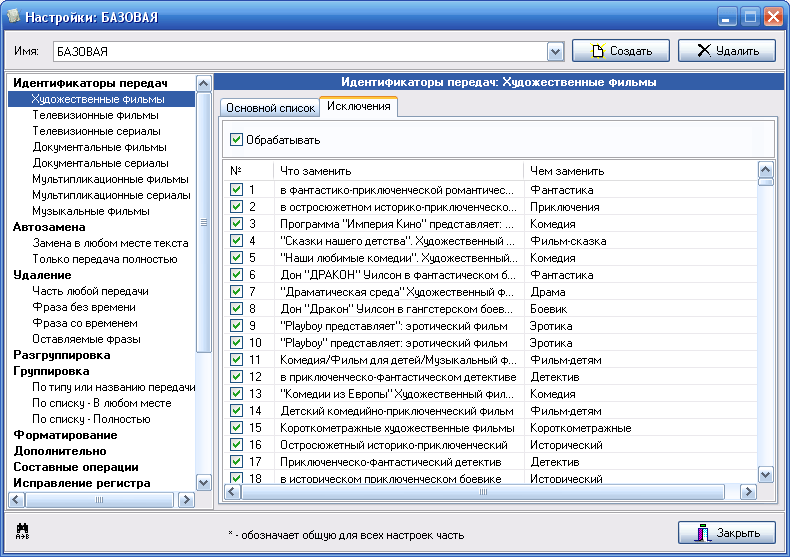Click the Чем заменить column header

640,171
